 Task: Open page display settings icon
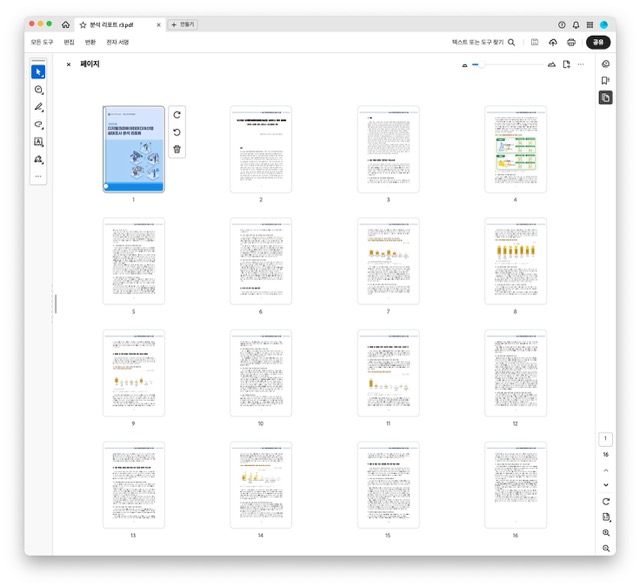pos(606,517)
